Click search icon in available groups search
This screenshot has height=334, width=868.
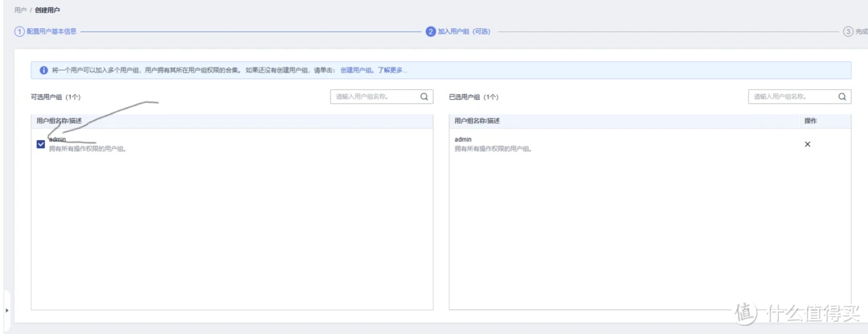tap(424, 97)
